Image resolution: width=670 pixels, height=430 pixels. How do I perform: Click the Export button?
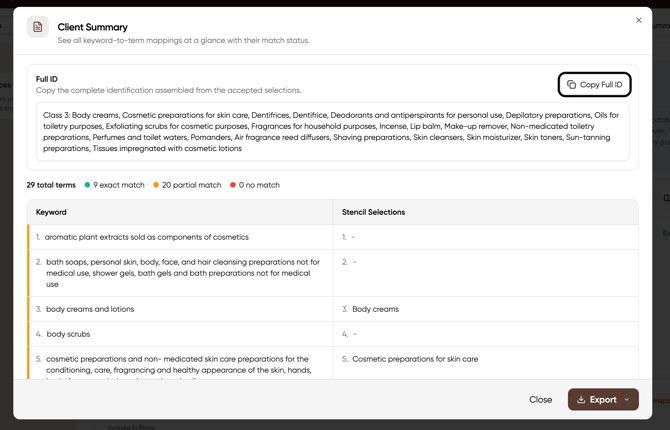click(603, 400)
